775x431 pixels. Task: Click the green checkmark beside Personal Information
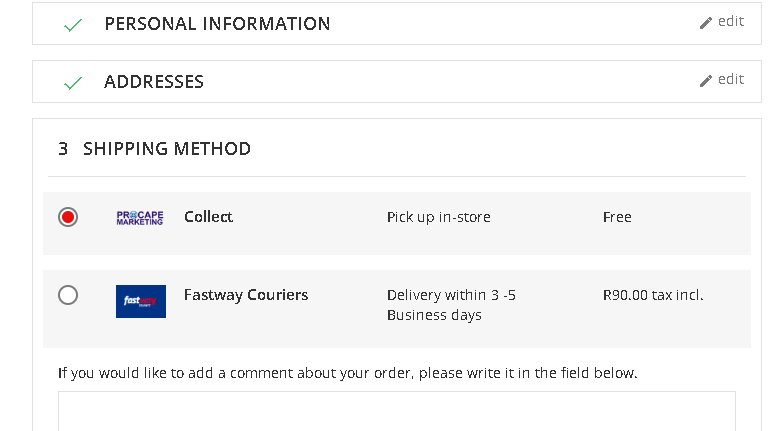(72, 25)
